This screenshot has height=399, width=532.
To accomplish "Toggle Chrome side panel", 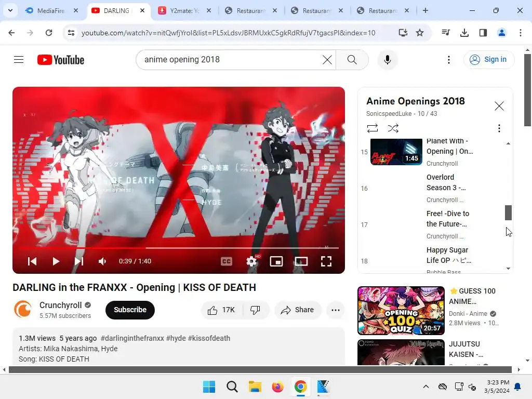I will point(483,33).
